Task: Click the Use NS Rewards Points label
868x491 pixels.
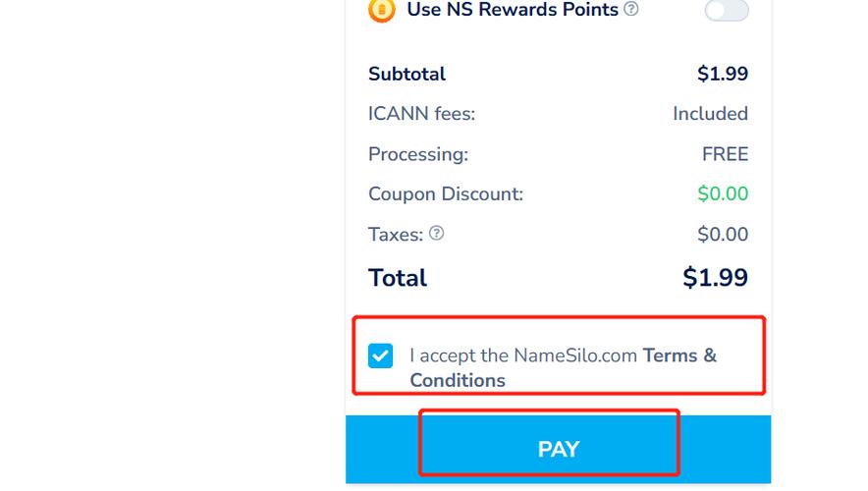Action: pos(512,10)
